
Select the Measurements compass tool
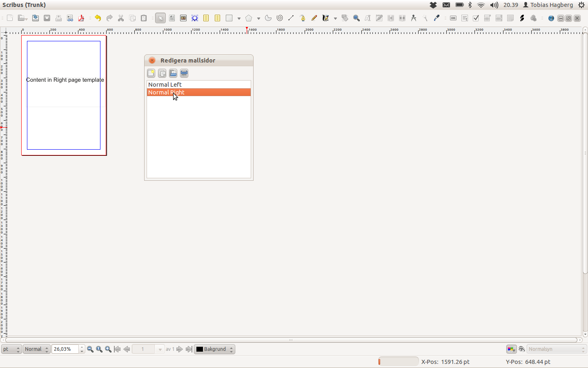coord(414,18)
